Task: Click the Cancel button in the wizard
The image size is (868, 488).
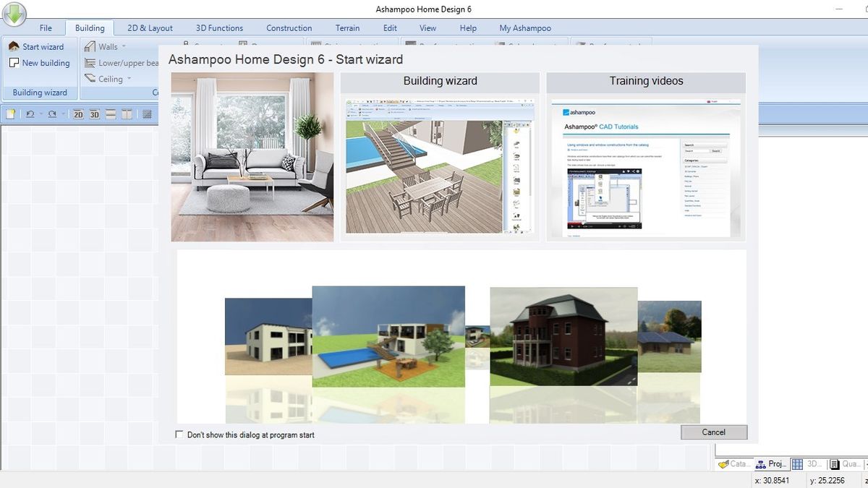Action: (x=713, y=432)
